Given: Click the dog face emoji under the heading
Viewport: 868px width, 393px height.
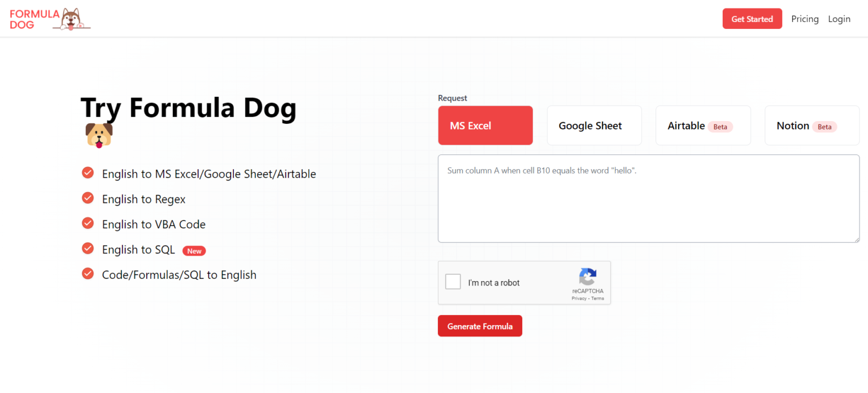Looking at the screenshot, I should click(99, 136).
